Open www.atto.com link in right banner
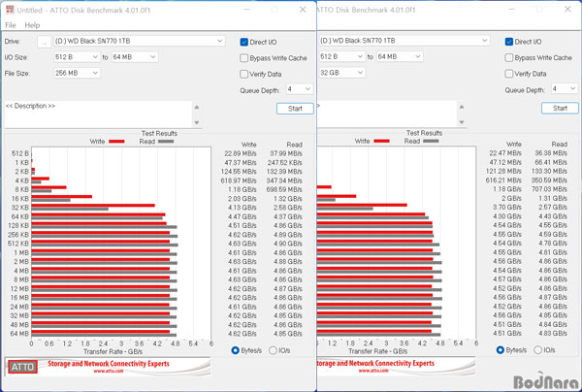This screenshot has height=392, width=582. 373,371
